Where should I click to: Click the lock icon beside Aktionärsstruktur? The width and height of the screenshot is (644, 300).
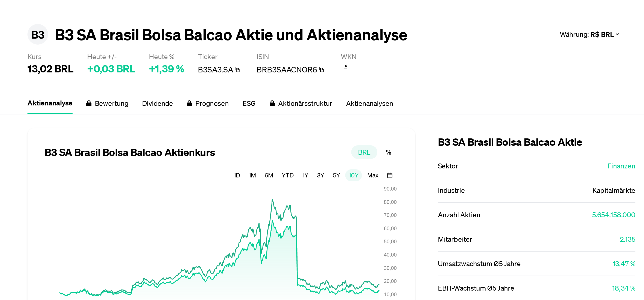(x=272, y=103)
